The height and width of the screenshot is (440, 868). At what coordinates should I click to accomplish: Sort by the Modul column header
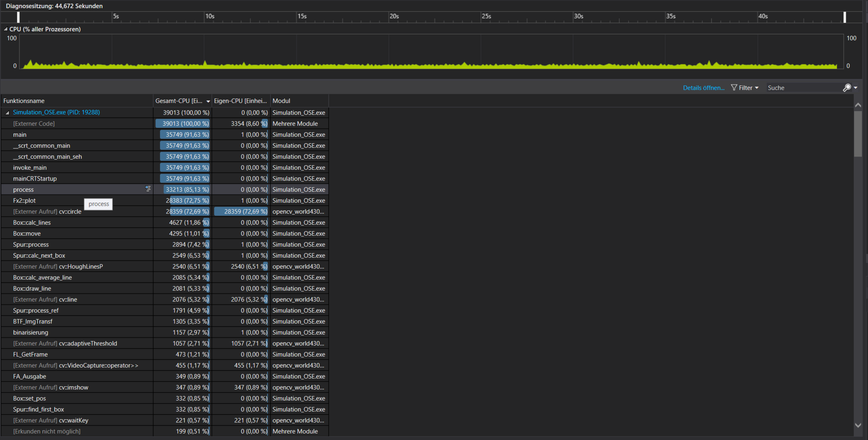coord(281,101)
